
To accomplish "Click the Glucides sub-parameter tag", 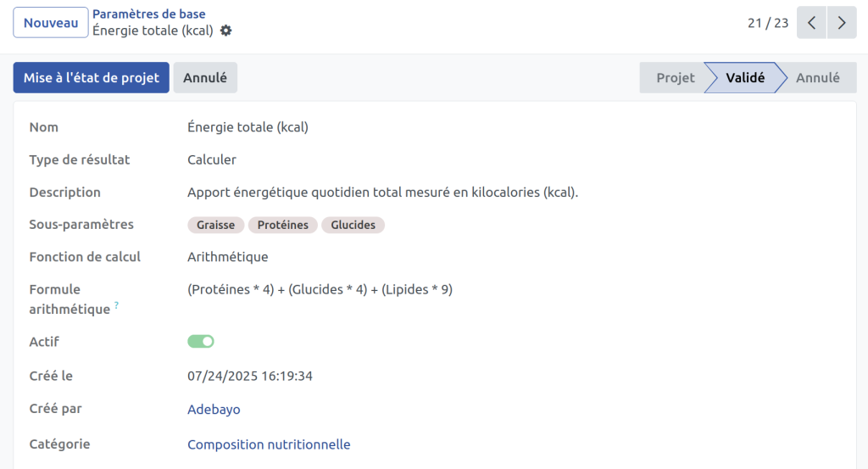I will click(x=353, y=225).
